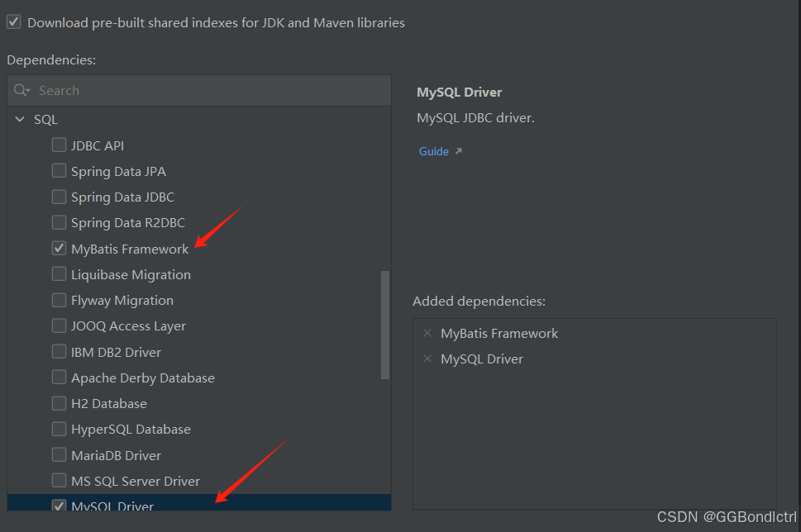Enable Flyway Migration dependency
The width and height of the screenshot is (801, 532).
pos(60,300)
